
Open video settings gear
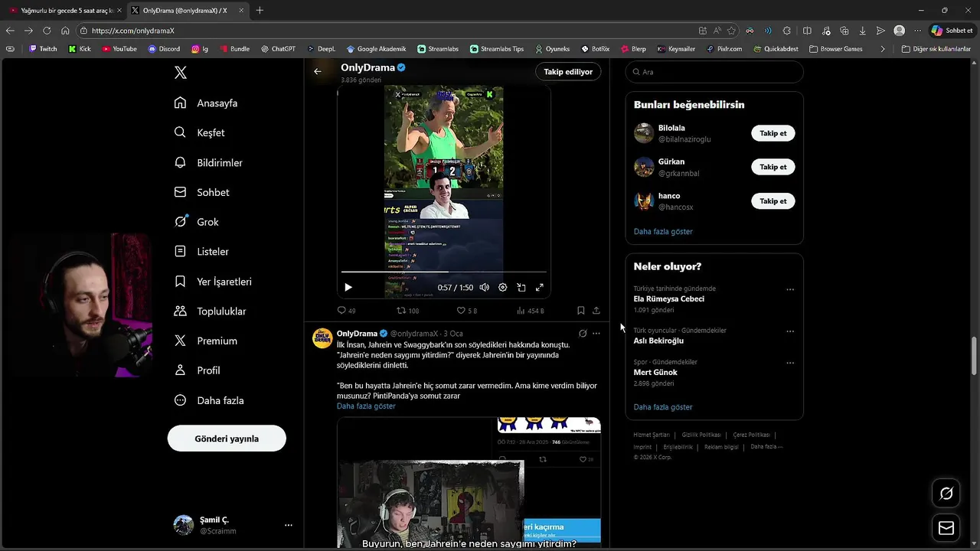[x=502, y=287]
